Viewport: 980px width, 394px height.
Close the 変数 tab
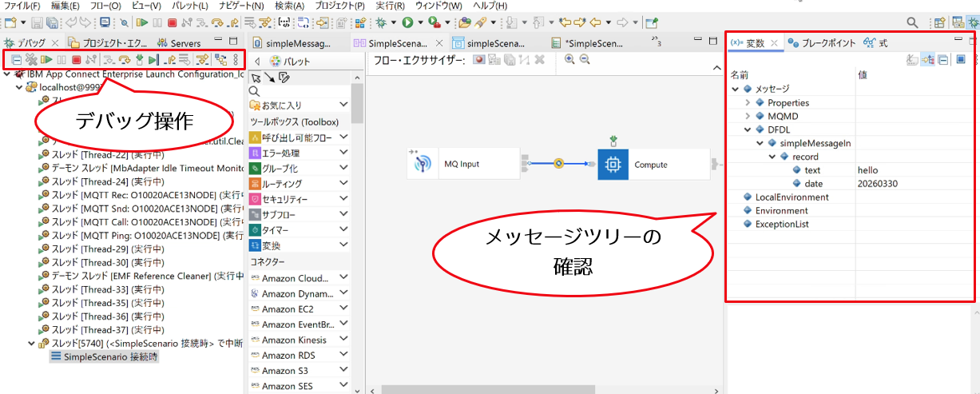click(774, 42)
